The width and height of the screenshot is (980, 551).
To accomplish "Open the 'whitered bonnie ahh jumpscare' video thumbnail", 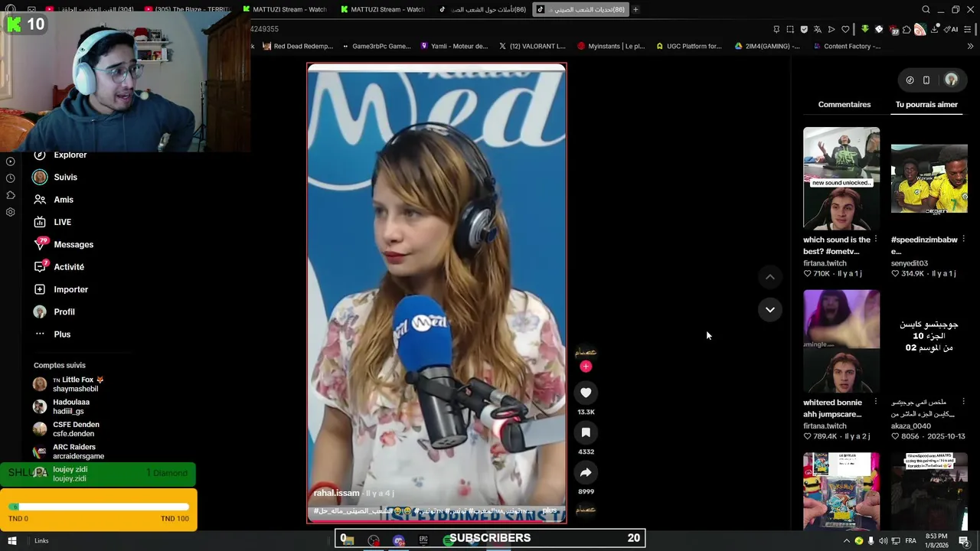I will (x=841, y=341).
